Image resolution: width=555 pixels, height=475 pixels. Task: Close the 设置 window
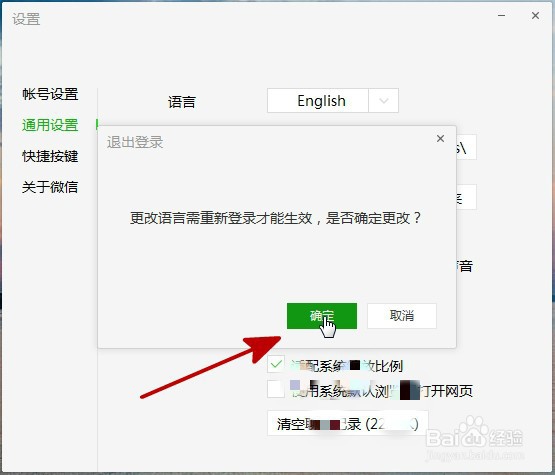click(536, 16)
